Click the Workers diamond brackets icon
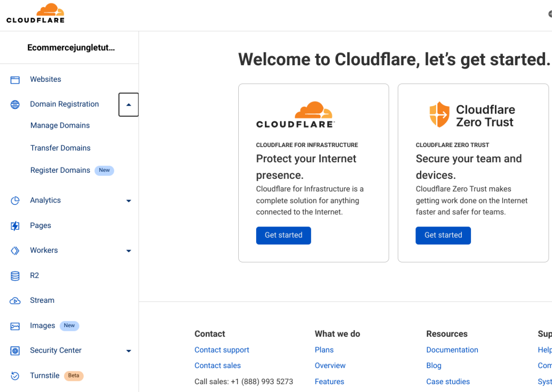Screen dimensions: 552x392 pyautogui.click(x=15, y=251)
